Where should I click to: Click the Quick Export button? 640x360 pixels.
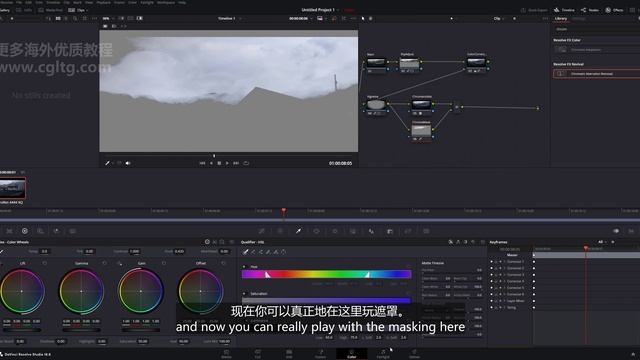pos(534,10)
